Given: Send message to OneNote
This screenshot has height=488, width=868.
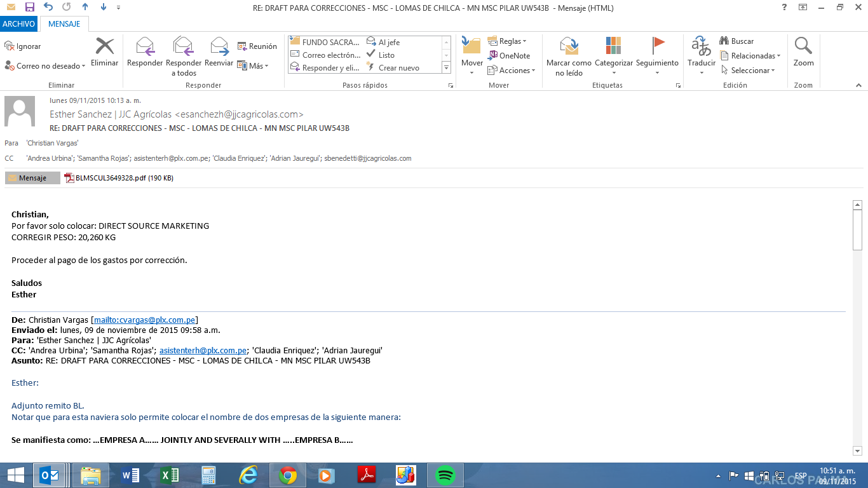Looking at the screenshot, I should click(x=509, y=55).
